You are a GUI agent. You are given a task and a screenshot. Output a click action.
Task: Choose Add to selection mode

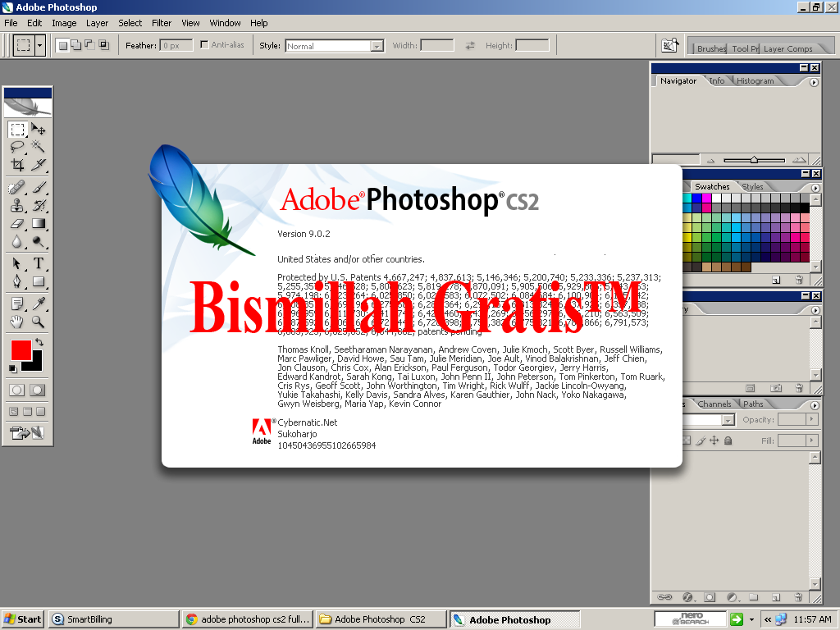pyautogui.click(x=76, y=46)
